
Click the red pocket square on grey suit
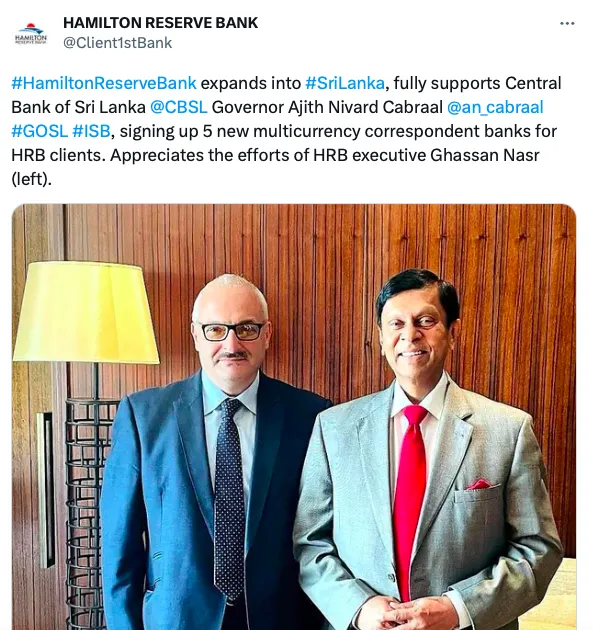click(478, 484)
